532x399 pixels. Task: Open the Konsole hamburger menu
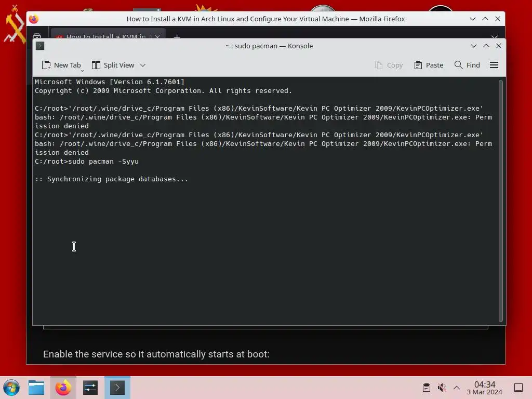click(x=494, y=65)
